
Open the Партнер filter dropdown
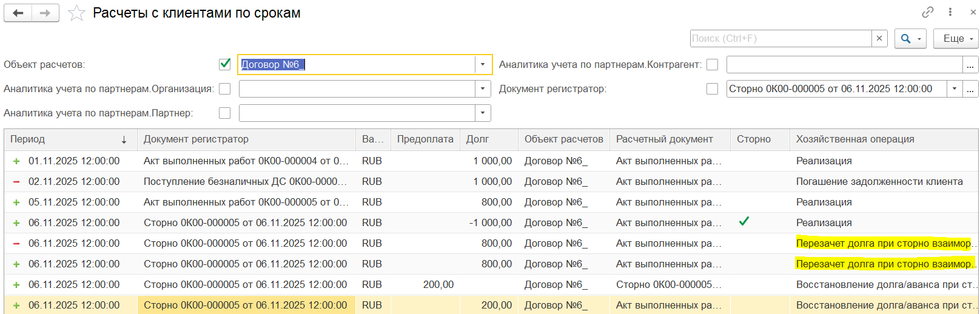click(483, 113)
